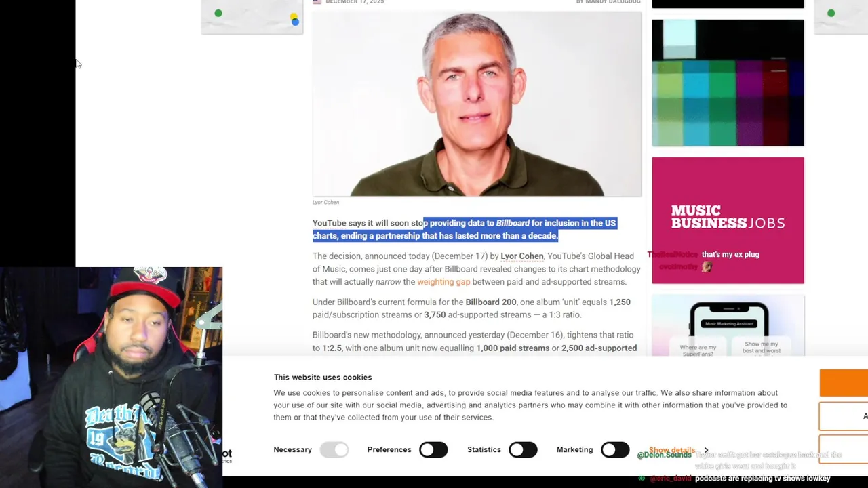868x488 pixels.
Task: Click 'podcasts are replacing tv shows lowkey' message
Action: tap(763, 479)
